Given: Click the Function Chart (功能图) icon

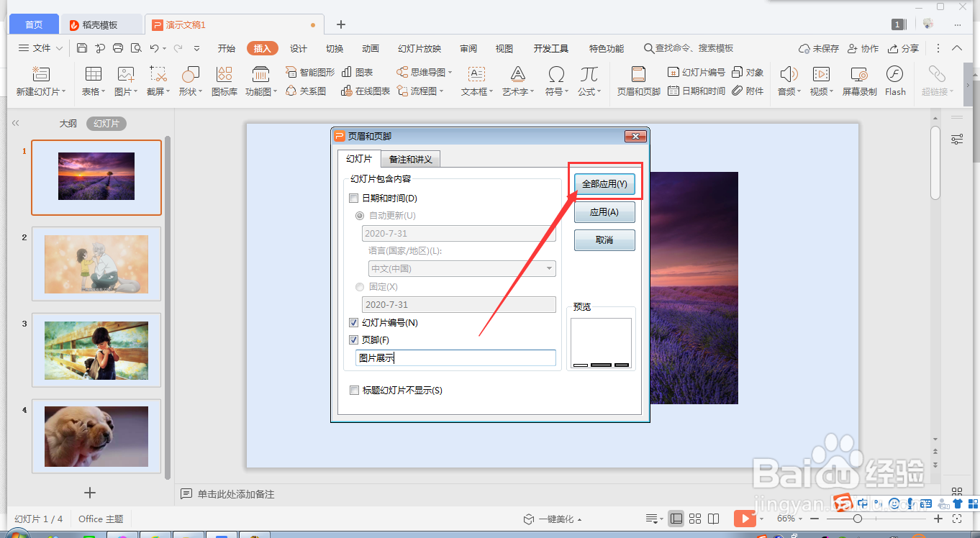Looking at the screenshot, I should (260, 74).
